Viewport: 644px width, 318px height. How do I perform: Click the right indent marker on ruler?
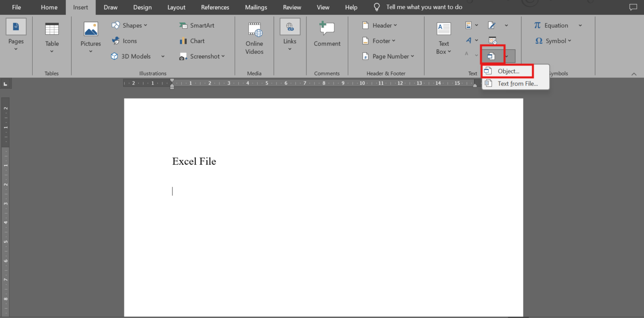[x=475, y=86]
